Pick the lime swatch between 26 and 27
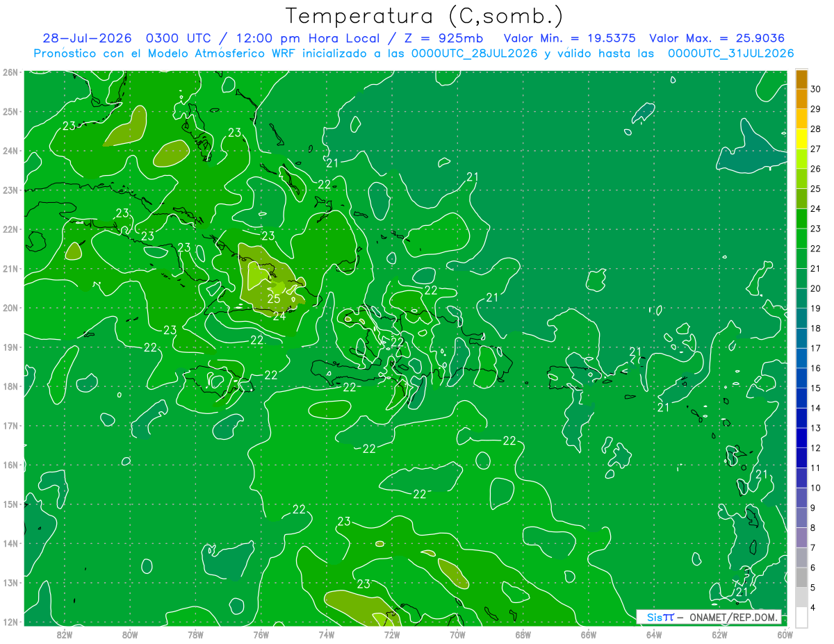Image resolution: width=834 pixels, height=644 pixels. pyautogui.click(x=801, y=159)
